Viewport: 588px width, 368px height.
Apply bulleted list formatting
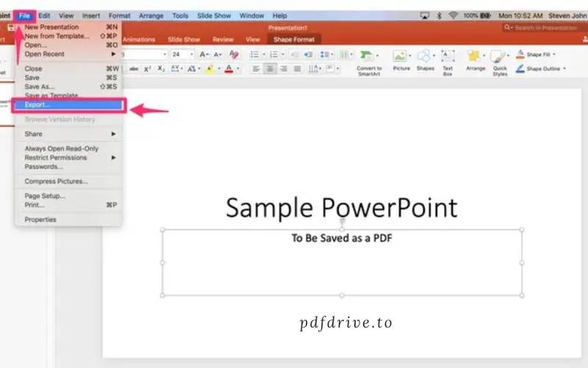point(254,54)
